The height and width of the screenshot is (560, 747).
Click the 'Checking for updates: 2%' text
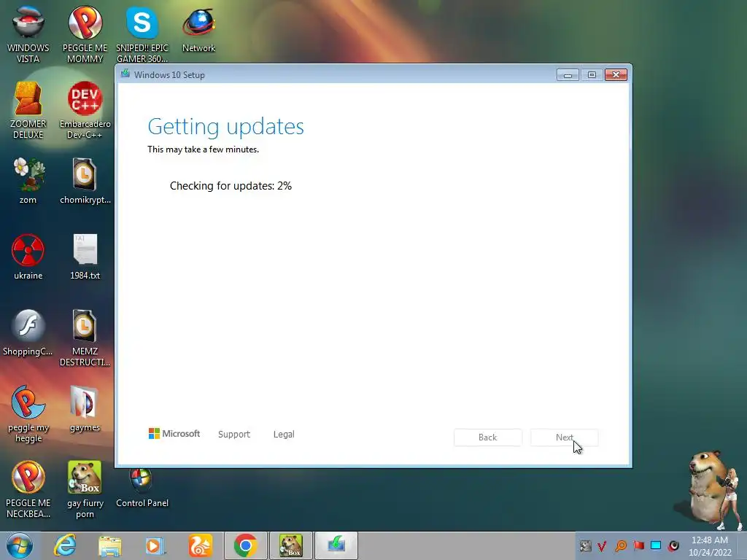[x=231, y=186]
